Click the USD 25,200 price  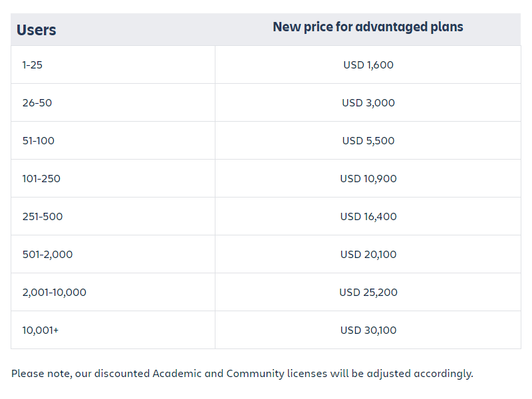[x=368, y=293]
